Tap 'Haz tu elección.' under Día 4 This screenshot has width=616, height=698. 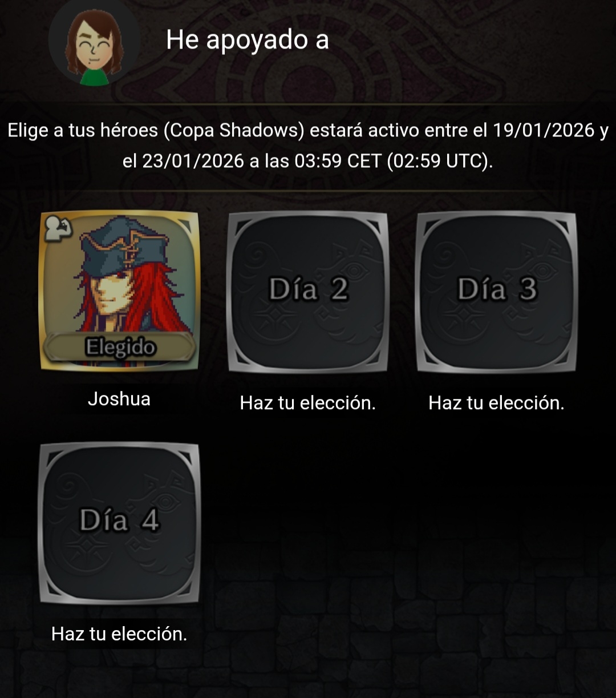(x=119, y=634)
